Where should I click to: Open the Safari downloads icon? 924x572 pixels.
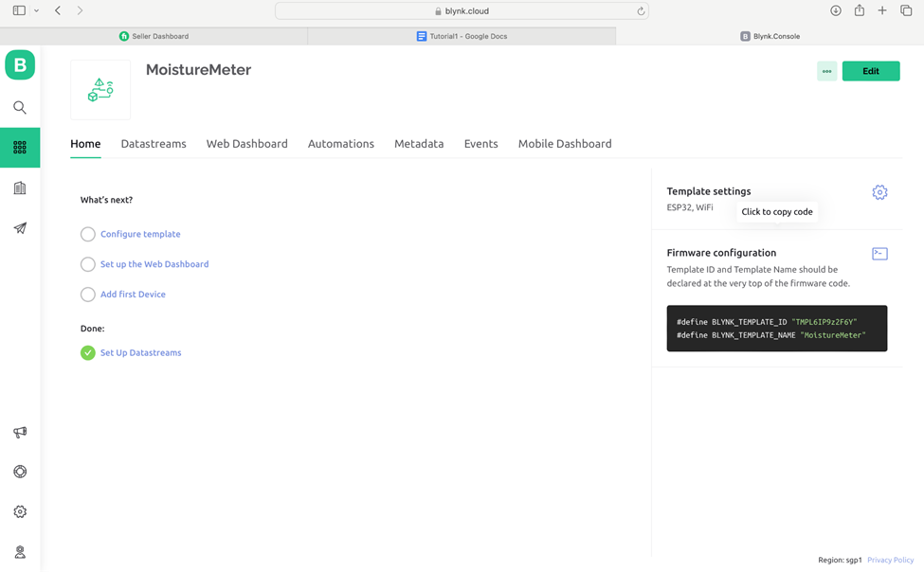coord(836,10)
